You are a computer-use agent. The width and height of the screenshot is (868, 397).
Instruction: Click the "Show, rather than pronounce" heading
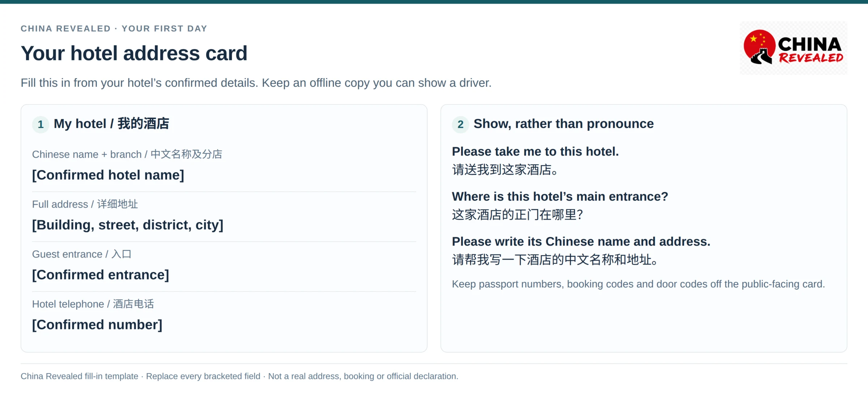[564, 124]
